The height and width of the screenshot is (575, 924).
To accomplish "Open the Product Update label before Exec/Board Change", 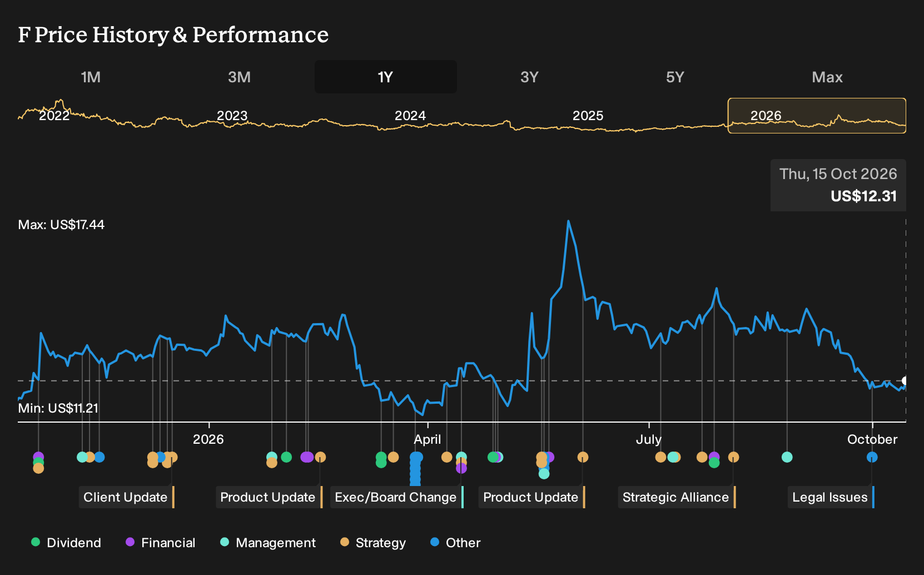I will [x=269, y=497].
